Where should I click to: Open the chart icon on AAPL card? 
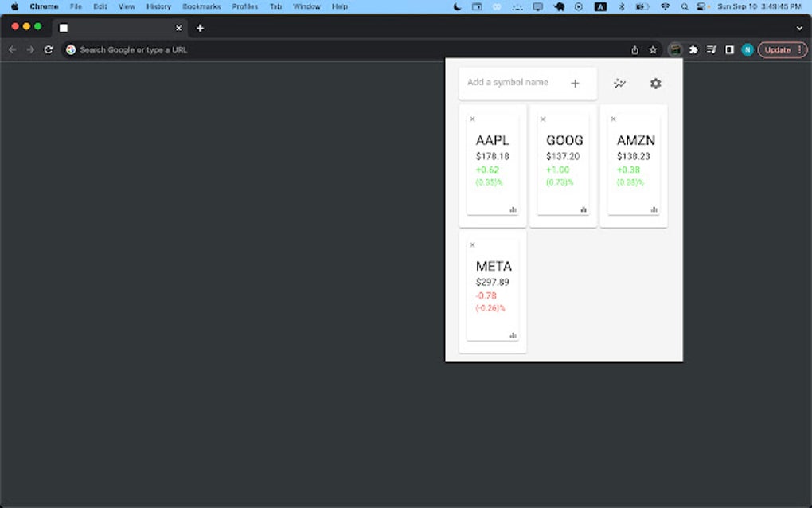pos(513,209)
